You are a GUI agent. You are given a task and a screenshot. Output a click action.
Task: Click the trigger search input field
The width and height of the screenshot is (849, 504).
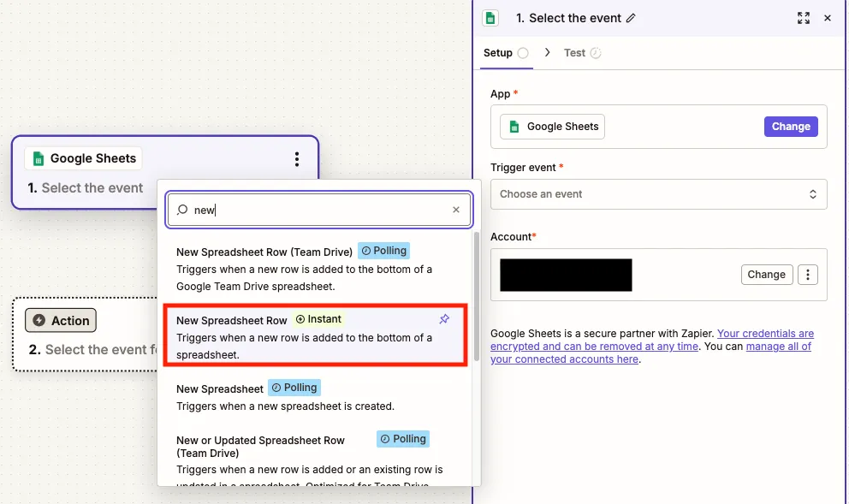[x=319, y=210]
